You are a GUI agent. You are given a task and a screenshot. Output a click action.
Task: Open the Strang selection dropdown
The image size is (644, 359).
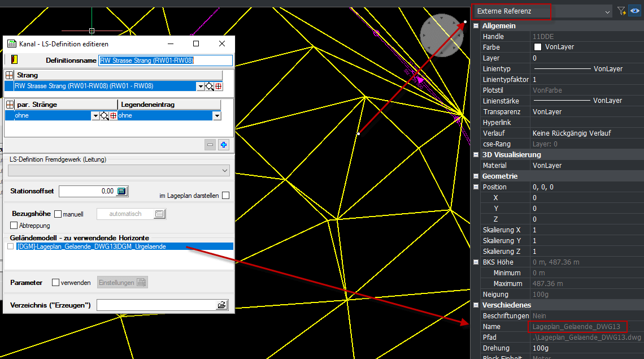pyautogui.click(x=200, y=86)
